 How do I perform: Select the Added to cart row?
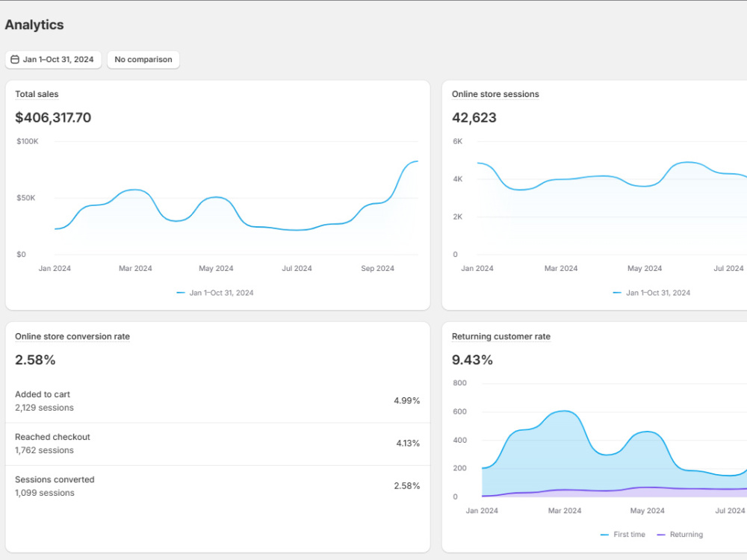(217, 401)
